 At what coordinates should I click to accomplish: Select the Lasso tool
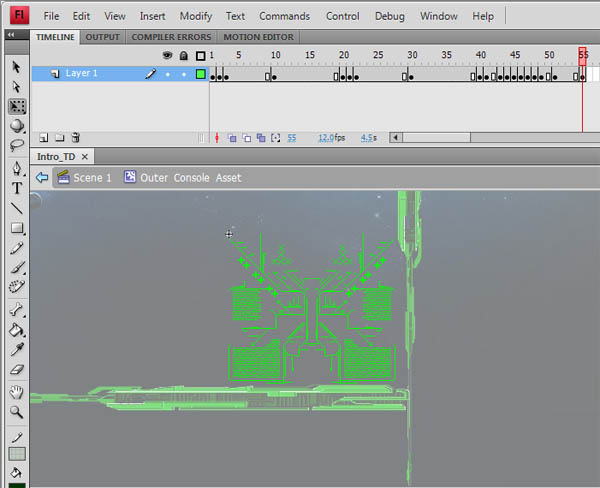pyautogui.click(x=17, y=146)
